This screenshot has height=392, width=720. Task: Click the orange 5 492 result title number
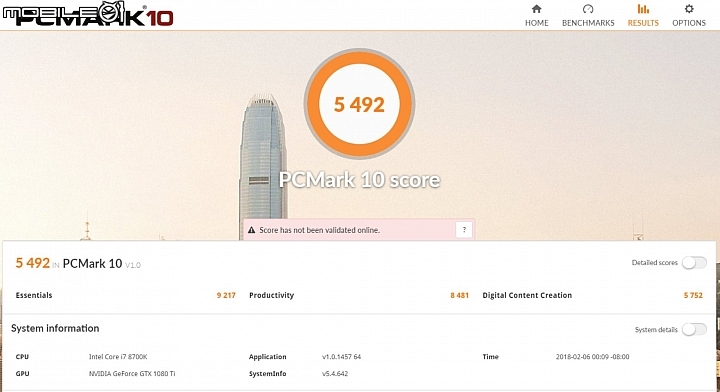[x=33, y=263]
